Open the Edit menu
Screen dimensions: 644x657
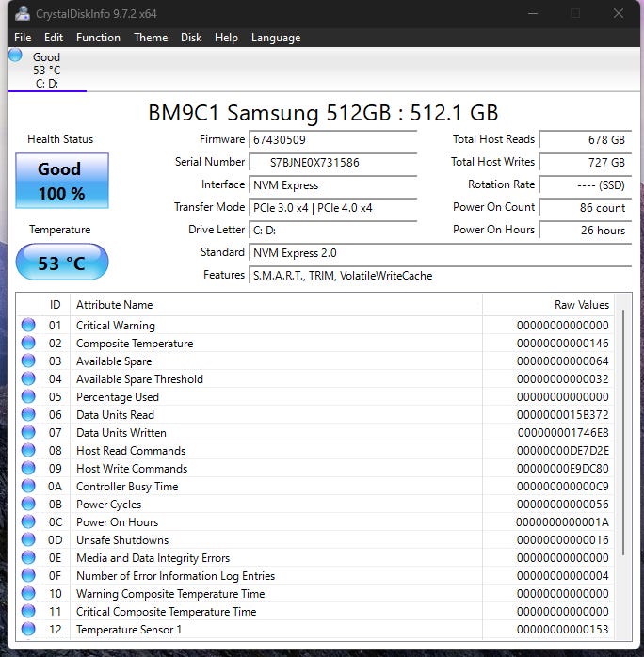tap(54, 38)
